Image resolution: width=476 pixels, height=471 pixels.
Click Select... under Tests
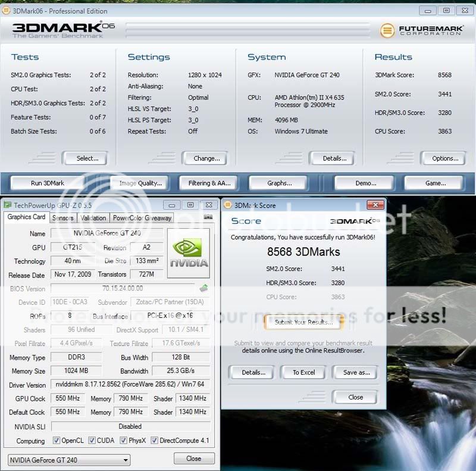click(84, 158)
